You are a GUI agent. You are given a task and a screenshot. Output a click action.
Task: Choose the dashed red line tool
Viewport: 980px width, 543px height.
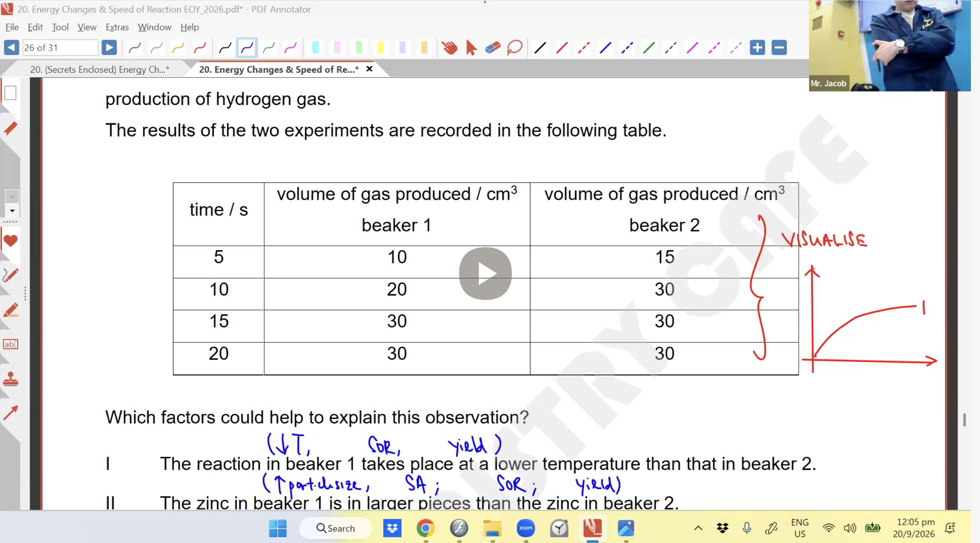pyautogui.click(x=584, y=48)
